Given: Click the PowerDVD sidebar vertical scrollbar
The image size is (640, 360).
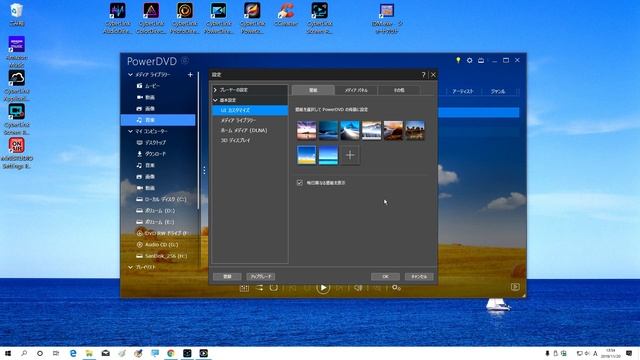Looking at the screenshot, I should pyautogui.click(x=199, y=141).
